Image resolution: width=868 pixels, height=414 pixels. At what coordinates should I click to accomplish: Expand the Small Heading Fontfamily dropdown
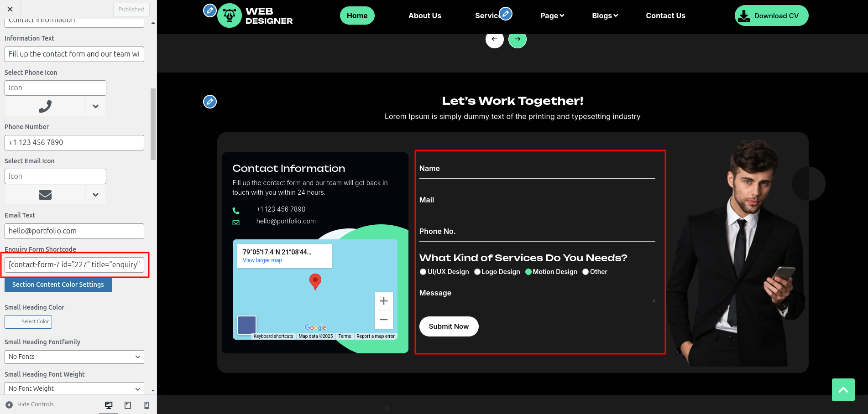(74, 357)
